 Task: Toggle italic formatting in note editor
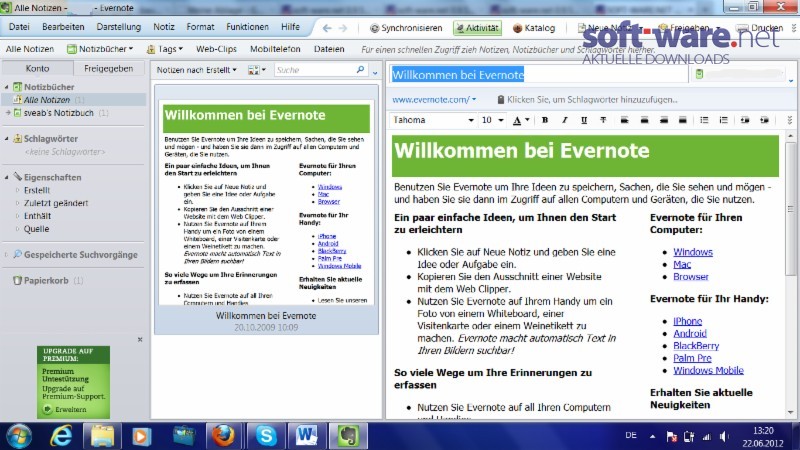click(x=564, y=120)
